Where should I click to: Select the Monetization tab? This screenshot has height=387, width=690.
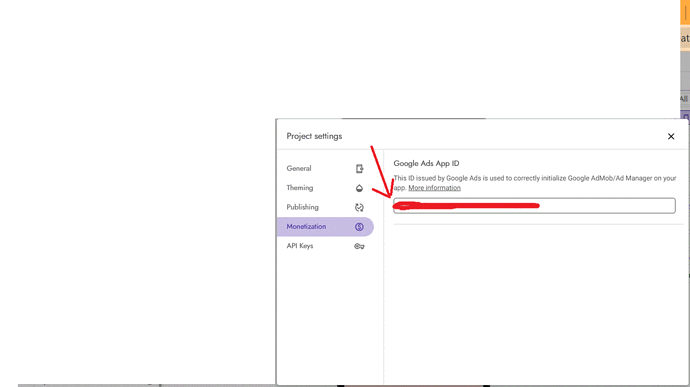[325, 226]
